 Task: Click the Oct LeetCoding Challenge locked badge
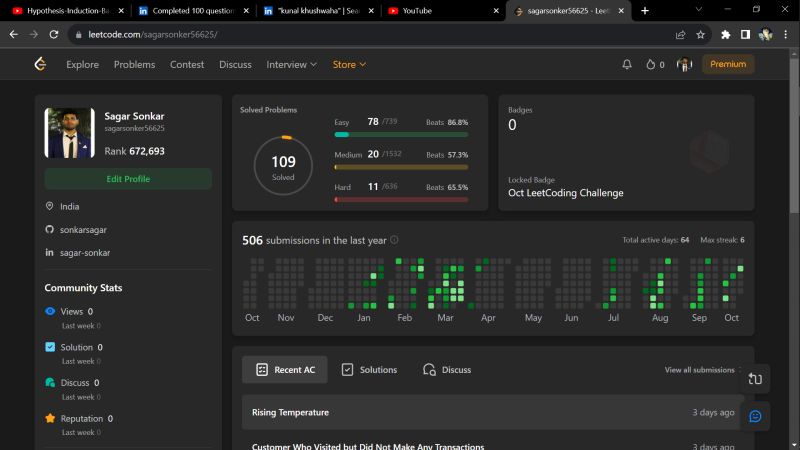(565, 193)
